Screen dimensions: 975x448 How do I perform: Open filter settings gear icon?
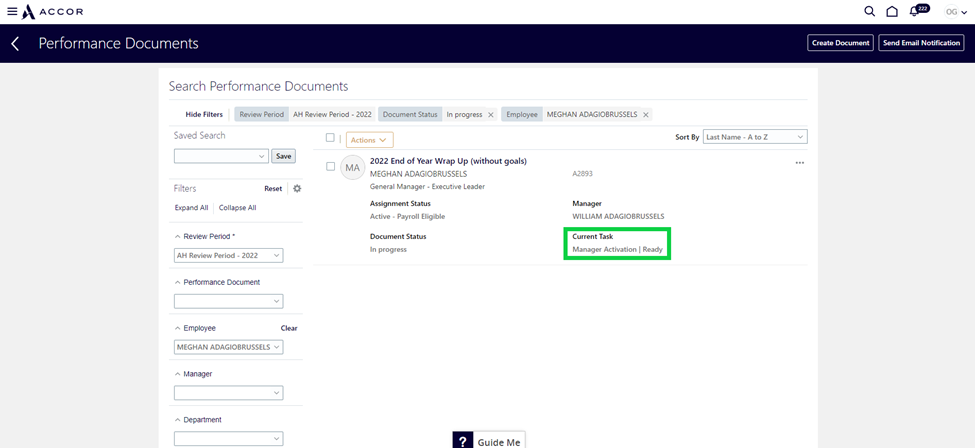(x=297, y=189)
